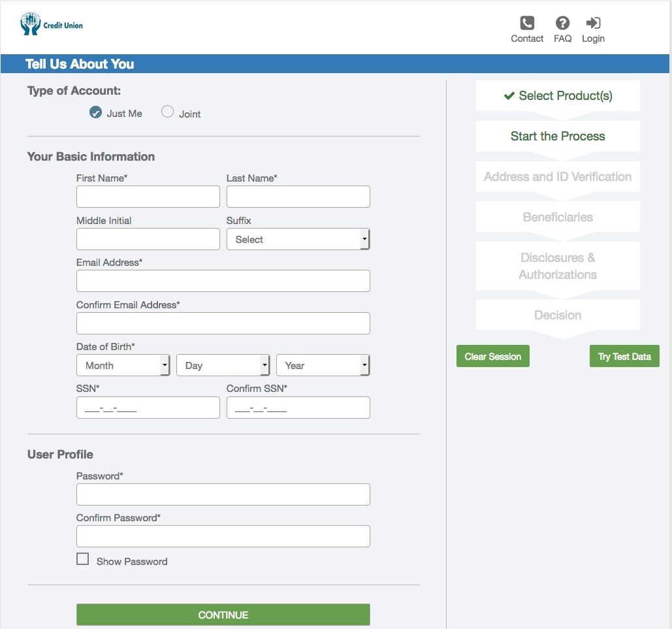Click the Contact phone icon

[x=526, y=24]
